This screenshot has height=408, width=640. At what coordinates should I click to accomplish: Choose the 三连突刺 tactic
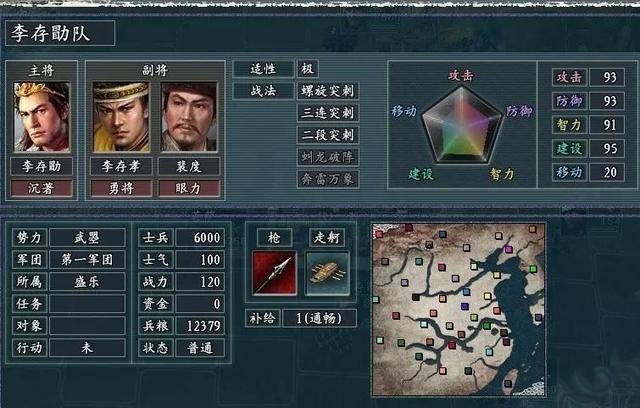pos(328,113)
